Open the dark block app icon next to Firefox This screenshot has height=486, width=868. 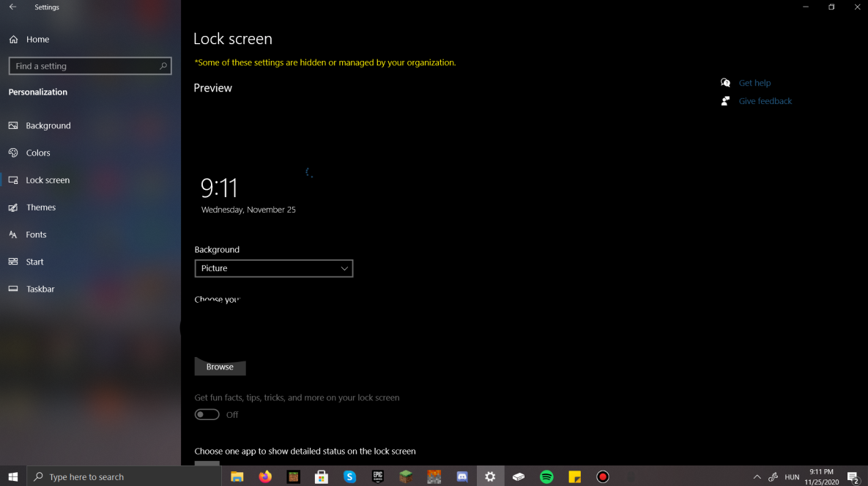(294, 476)
